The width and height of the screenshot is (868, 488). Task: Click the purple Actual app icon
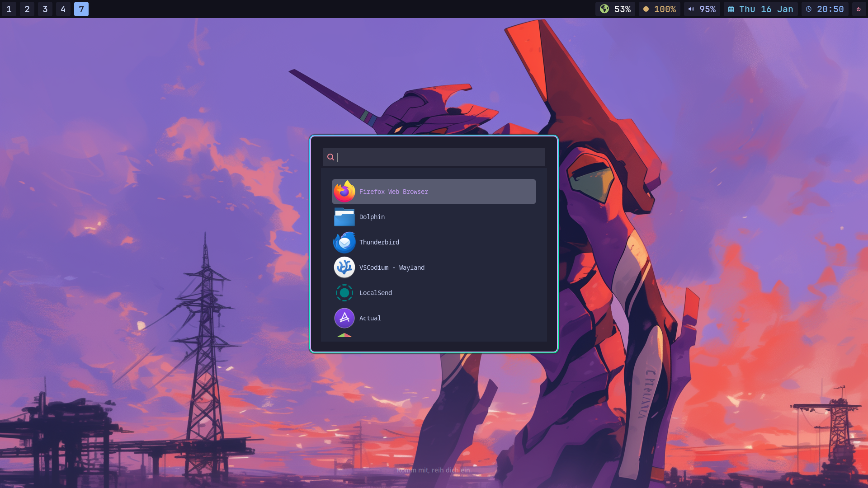344,318
